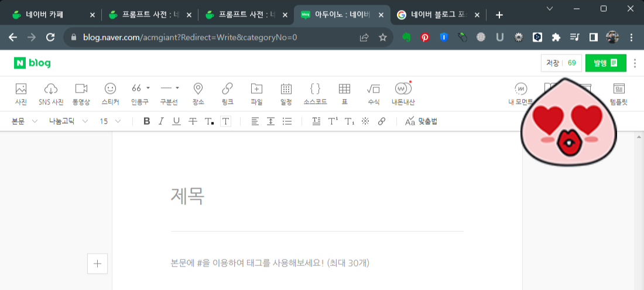644x290 pixels.
Task: Open the Evernote extension
Action: click(406, 37)
